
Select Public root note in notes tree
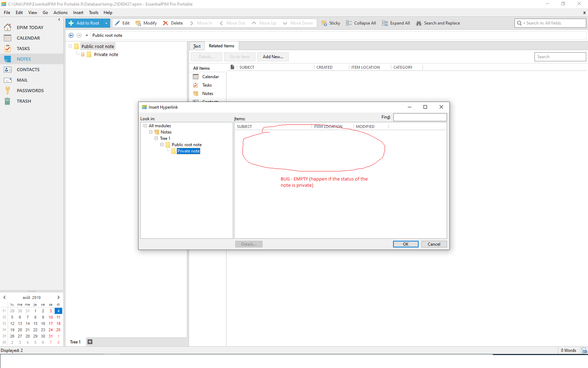click(x=98, y=46)
